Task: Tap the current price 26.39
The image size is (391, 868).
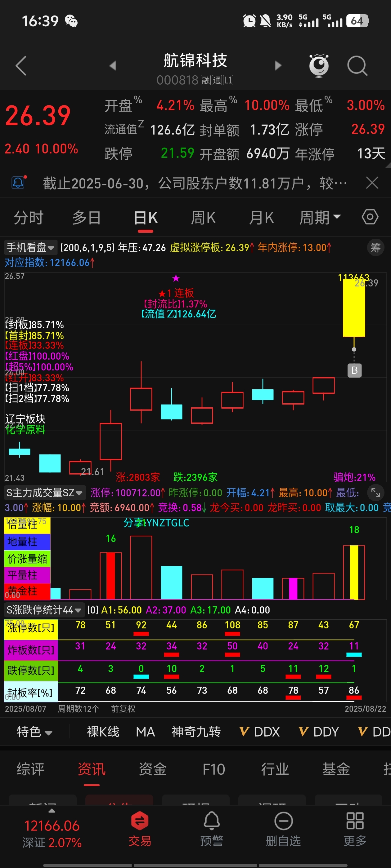Action: click(38, 116)
